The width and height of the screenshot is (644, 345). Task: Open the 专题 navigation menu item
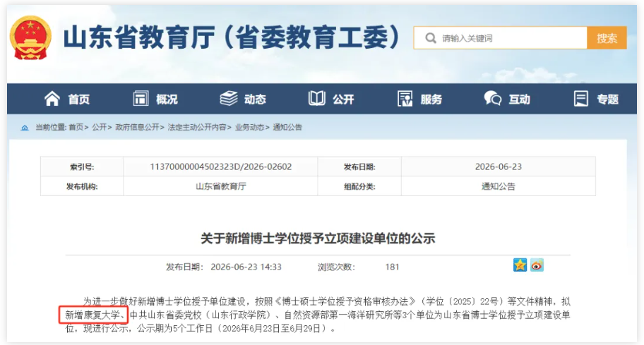click(607, 99)
